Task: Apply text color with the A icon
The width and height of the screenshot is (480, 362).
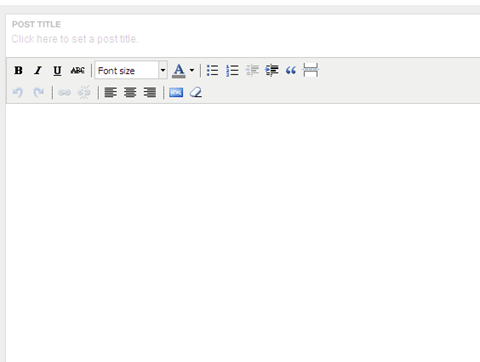Action: [179, 70]
